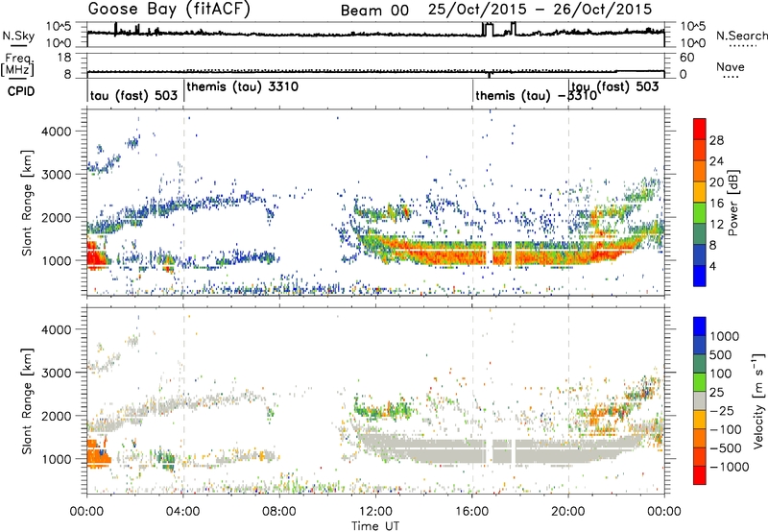The width and height of the screenshot is (768, 532).
Task: Select the '-500' label on Velocity colorbar
Action: click(x=726, y=448)
